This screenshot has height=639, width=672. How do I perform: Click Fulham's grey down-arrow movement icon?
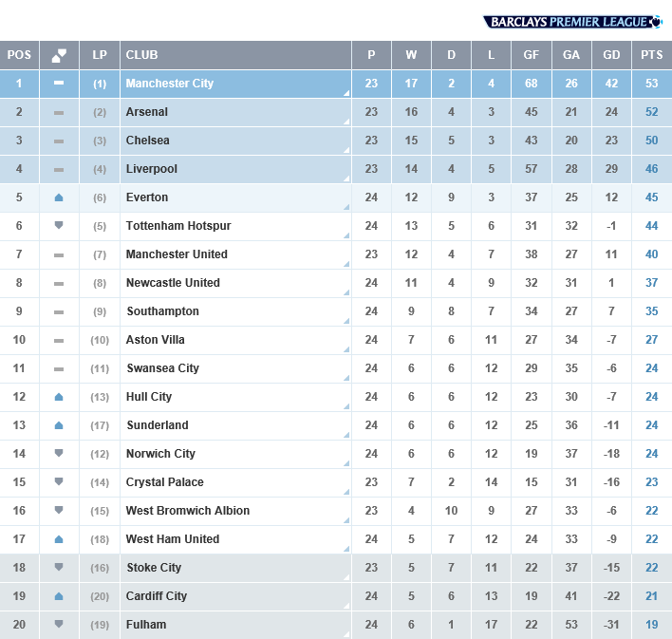click(59, 624)
